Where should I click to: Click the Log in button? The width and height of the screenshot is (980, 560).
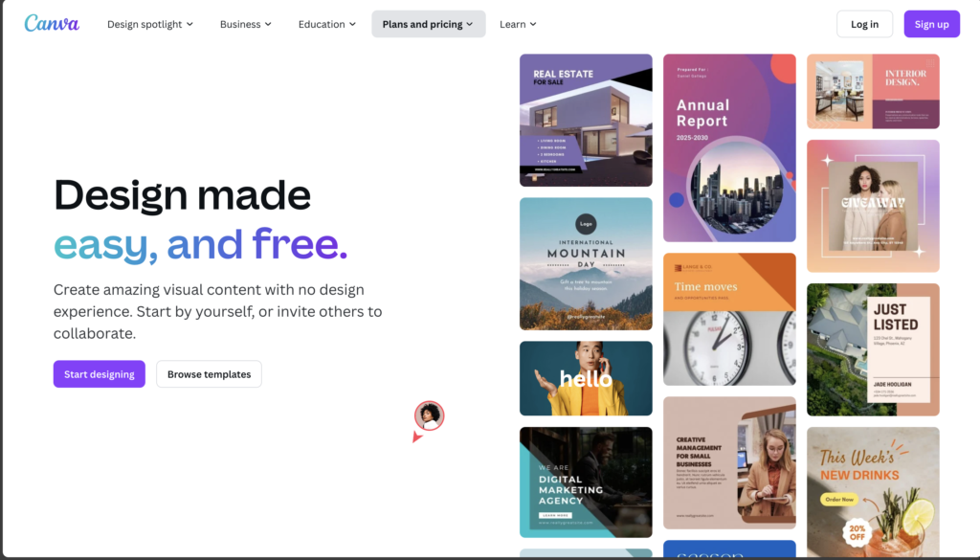[x=864, y=24]
